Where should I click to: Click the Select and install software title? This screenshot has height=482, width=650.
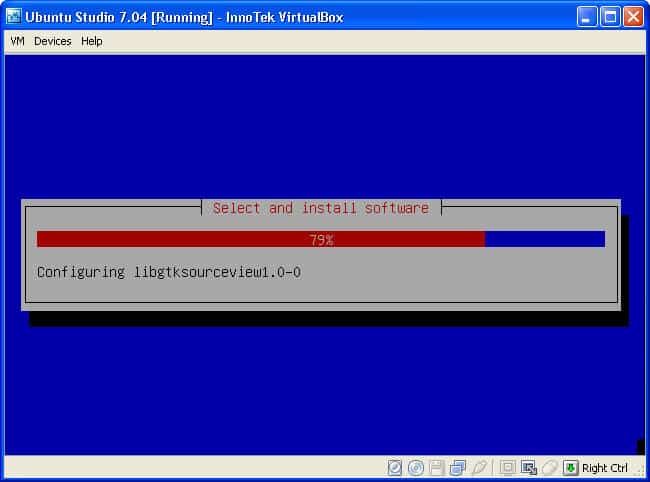320,208
